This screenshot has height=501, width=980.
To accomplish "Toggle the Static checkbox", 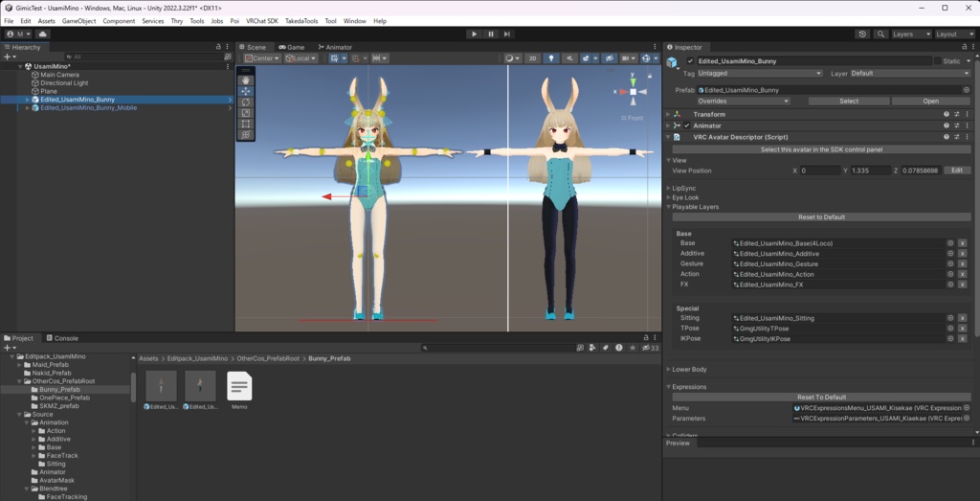I will point(938,61).
